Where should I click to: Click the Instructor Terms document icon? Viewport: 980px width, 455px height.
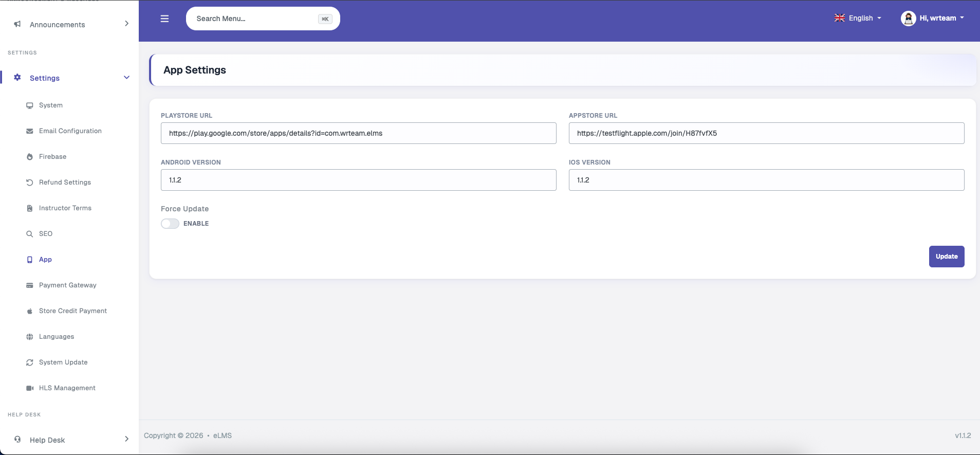[x=30, y=208]
